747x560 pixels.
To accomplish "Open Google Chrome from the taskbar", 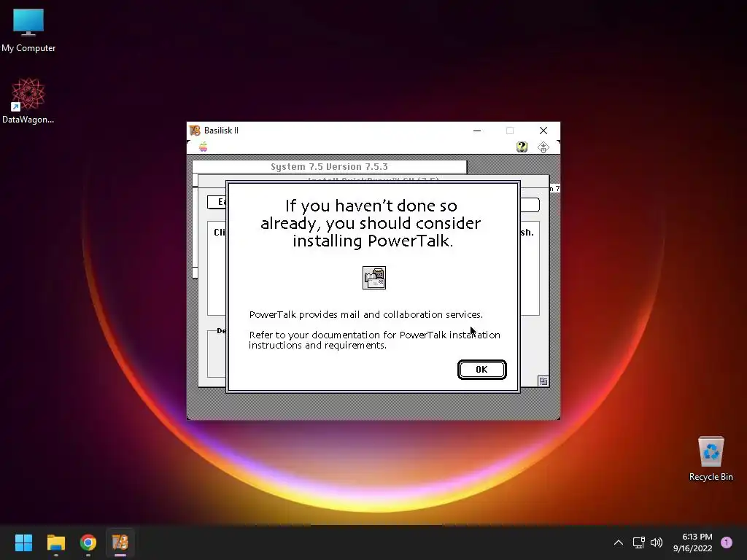I will point(88,542).
